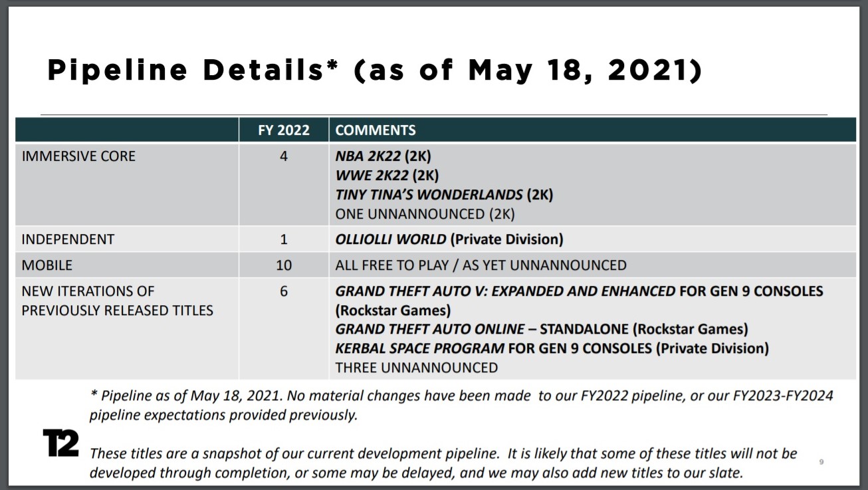Click the T2 Take-Two logo
The width and height of the screenshot is (868, 490).
pos(60,444)
